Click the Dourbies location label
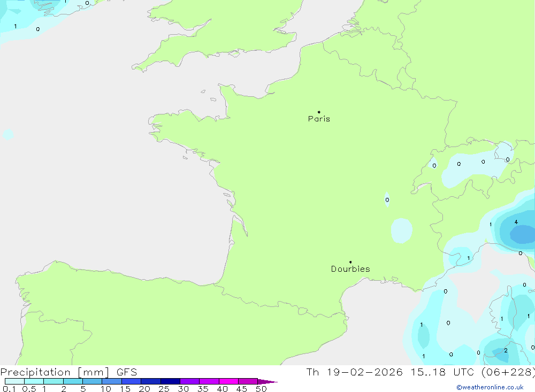Screen dimensions: 535x392 pos(350,269)
